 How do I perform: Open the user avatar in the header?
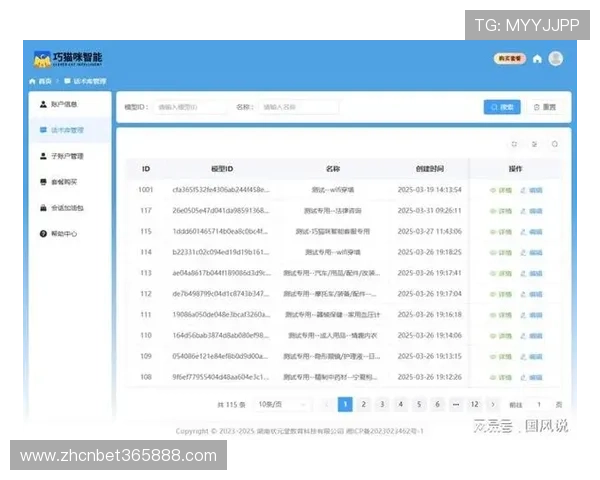(x=556, y=59)
